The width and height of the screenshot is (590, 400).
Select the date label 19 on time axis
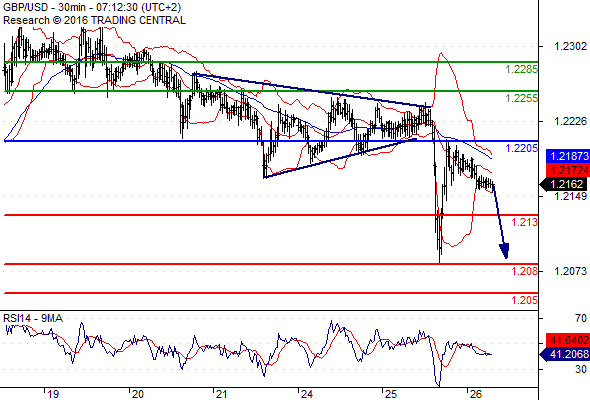[x=53, y=394]
